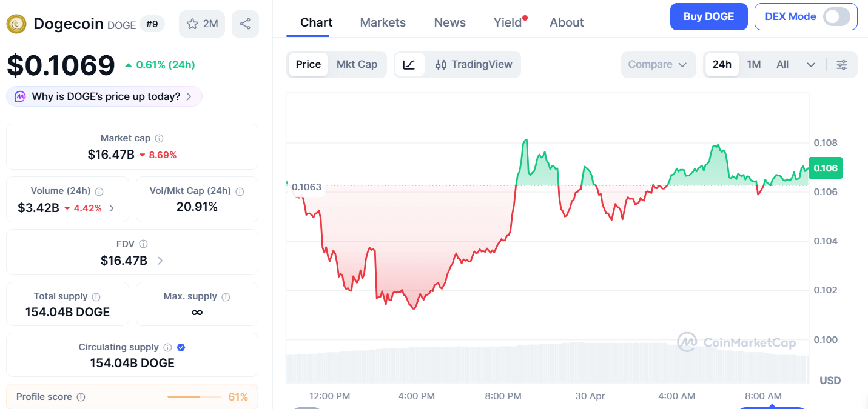Click the Circulating supply info icon

(167, 347)
